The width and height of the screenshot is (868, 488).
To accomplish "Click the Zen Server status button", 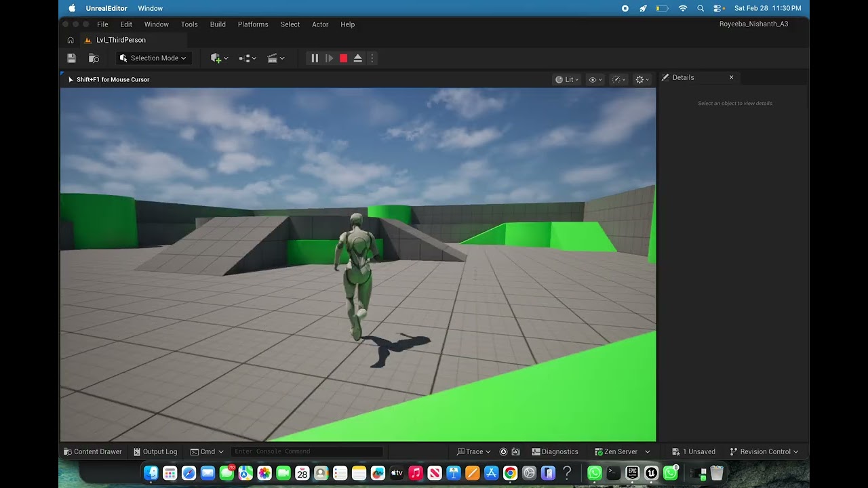I will (616, 451).
